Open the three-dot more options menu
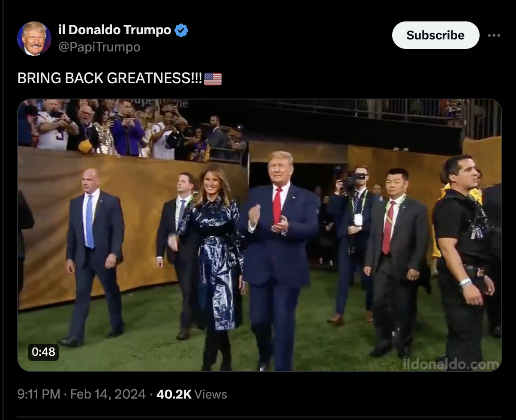This screenshot has width=516, height=420. (494, 36)
